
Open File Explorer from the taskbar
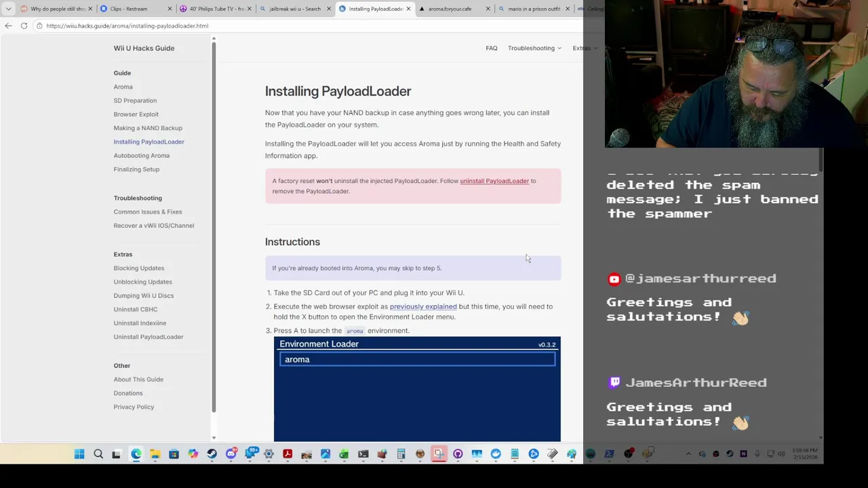(x=155, y=454)
